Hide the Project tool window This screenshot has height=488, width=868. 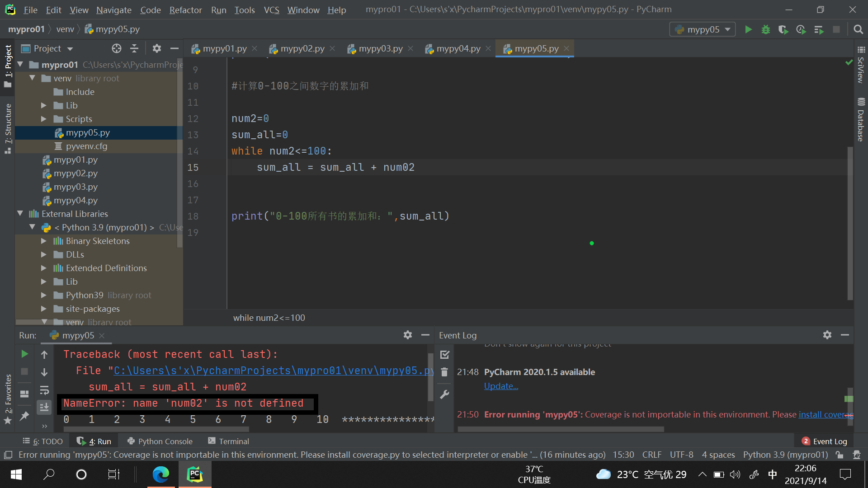[x=175, y=48]
